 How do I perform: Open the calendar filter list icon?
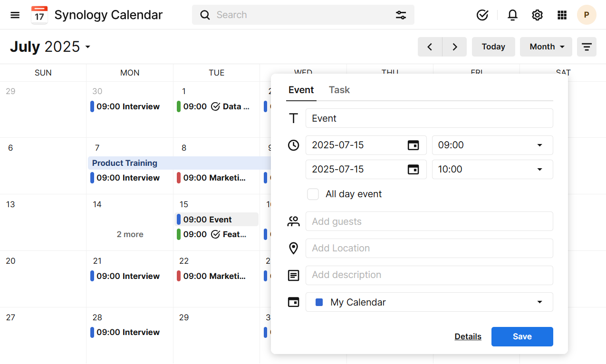pyautogui.click(x=587, y=47)
